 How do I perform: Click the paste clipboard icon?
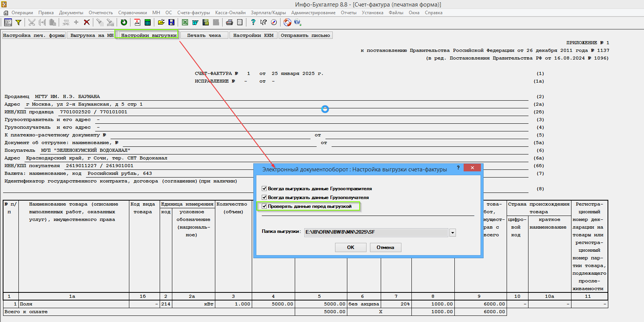click(x=53, y=22)
